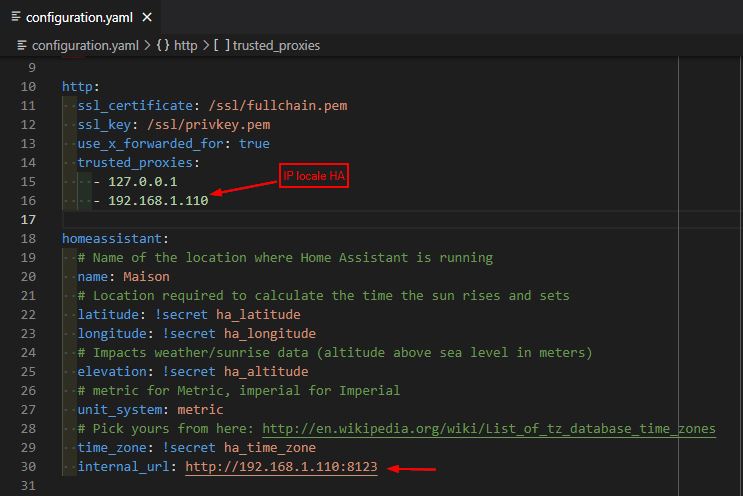743x496 pixels.
Task: Click the 'Maison' value
Action: pyautogui.click(x=146, y=277)
